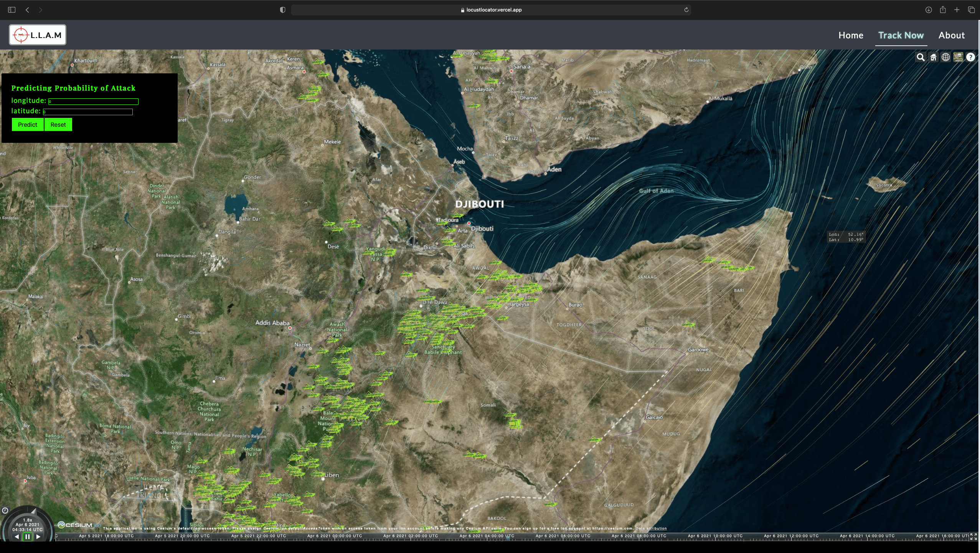Open the base layer imagery picker
Image resolution: width=980 pixels, height=553 pixels.
click(958, 57)
